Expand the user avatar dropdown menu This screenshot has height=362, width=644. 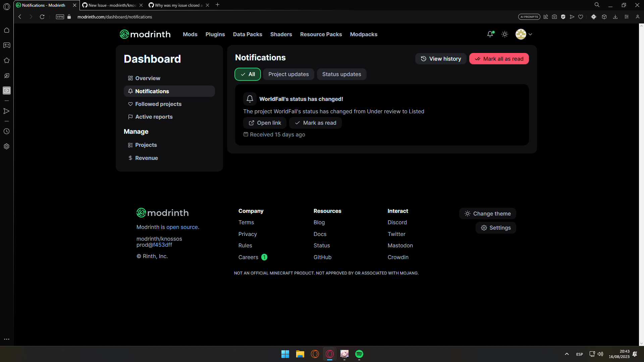click(x=523, y=34)
